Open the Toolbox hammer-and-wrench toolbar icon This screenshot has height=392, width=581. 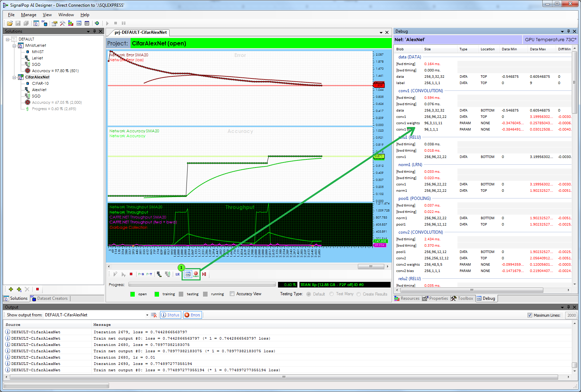62,23
